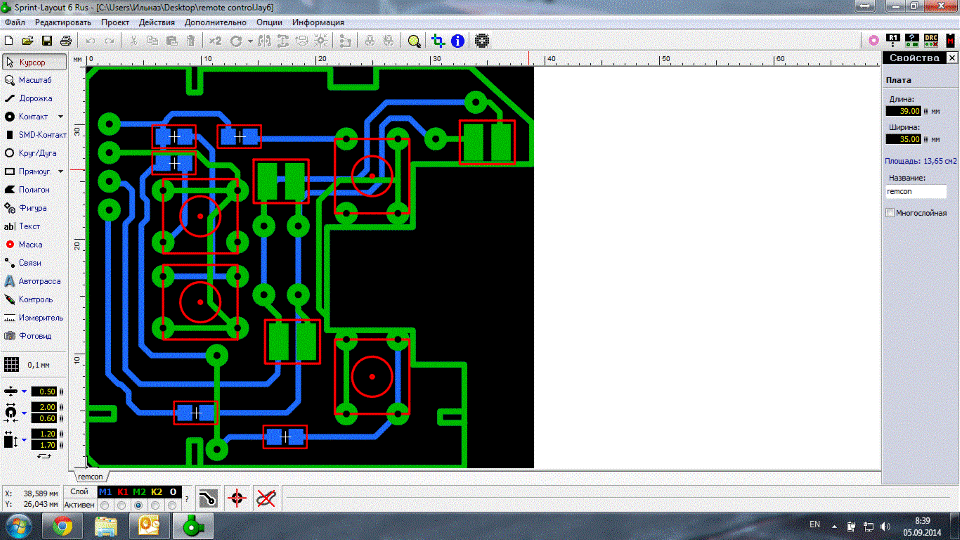Enable the Многослойная checkbox
This screenshot has height=540, width=960.
pyautogui.click(x=890, y=212)
